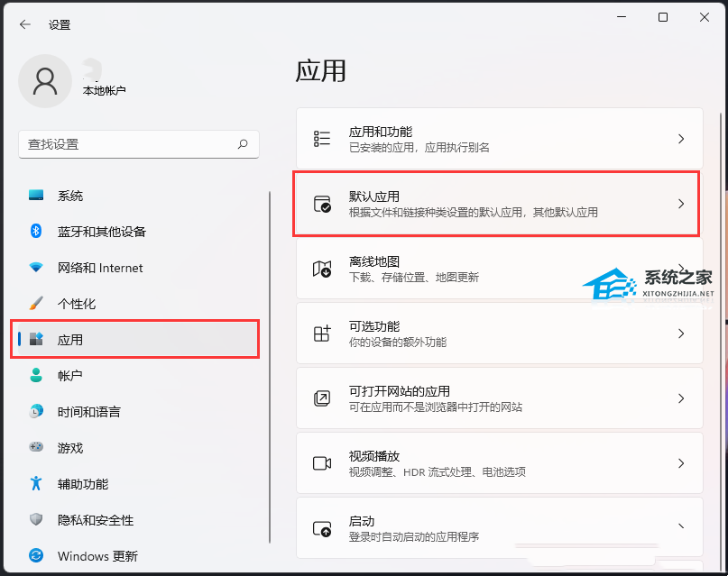The width and height of the screenshot is (728, 576).
Task: Click the 视频播放 camera icon
Action: 322,463
